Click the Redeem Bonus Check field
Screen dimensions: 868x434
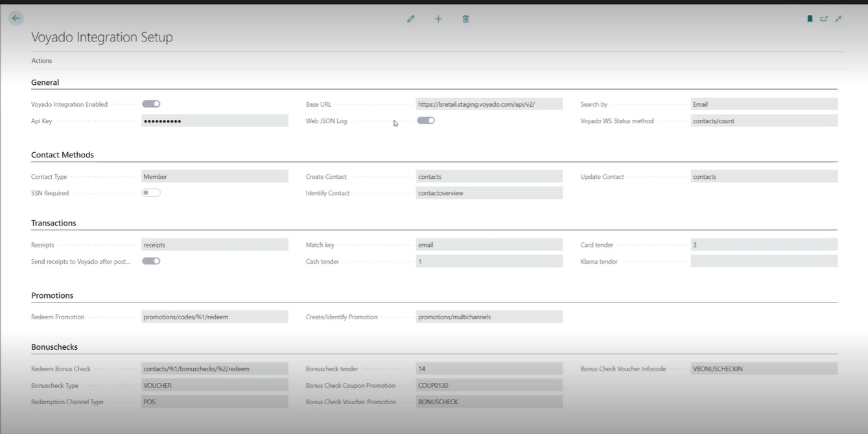[215, 369]
